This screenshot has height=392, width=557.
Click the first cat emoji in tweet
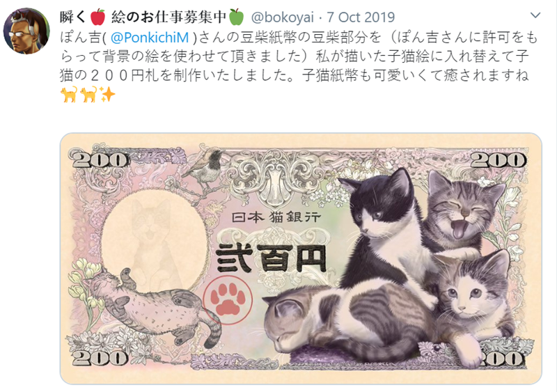pos(69,94)
